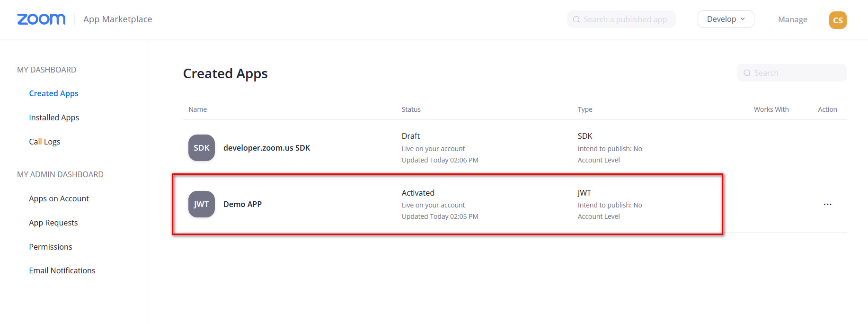
Task: Click the JWT app badge icon
Action: 202,204
